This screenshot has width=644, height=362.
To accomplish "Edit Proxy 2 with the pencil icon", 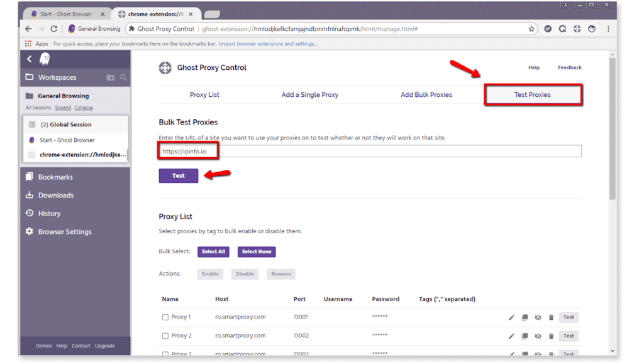I will (x=511, y=336).
